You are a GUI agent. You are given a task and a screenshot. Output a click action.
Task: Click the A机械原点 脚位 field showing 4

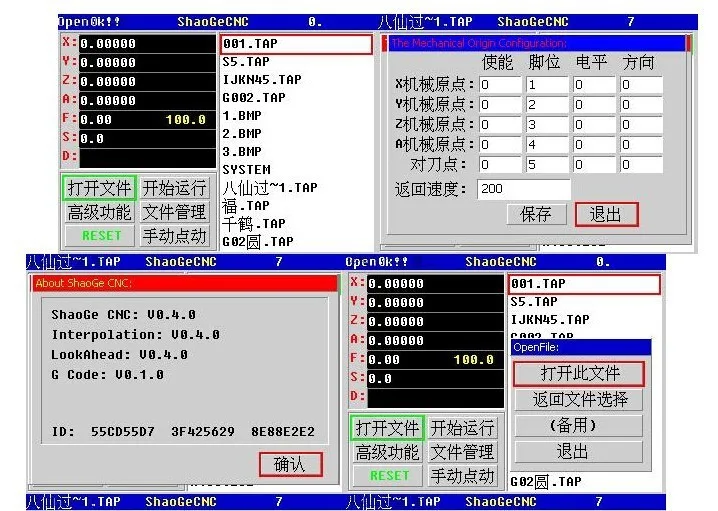(547, 145)
